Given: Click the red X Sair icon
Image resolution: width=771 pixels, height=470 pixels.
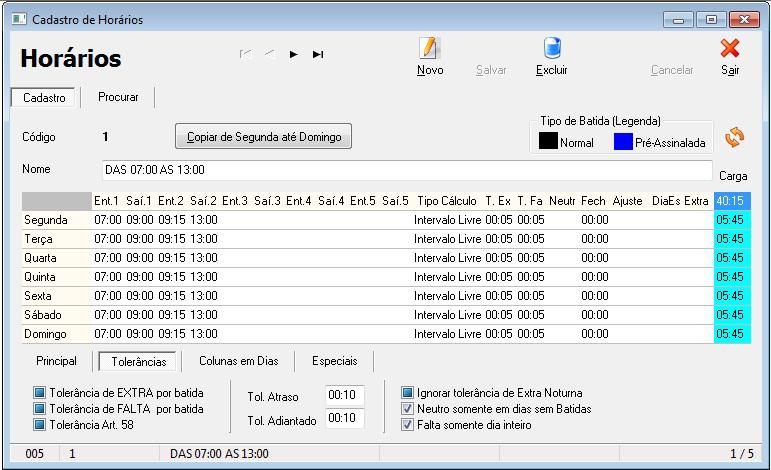Looking at the screenshot, I should [x=730, y=49].
